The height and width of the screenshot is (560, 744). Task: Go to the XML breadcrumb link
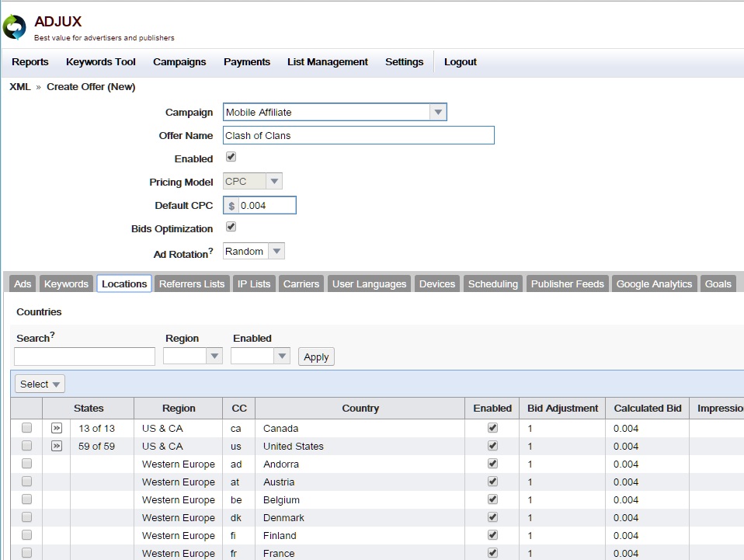(x=20, y=87)
